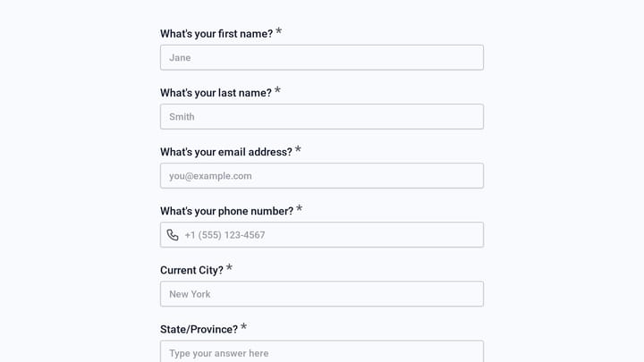Click the "What's your last name?" label
Screen dimensions: 644x362
[x=216, y=93]
